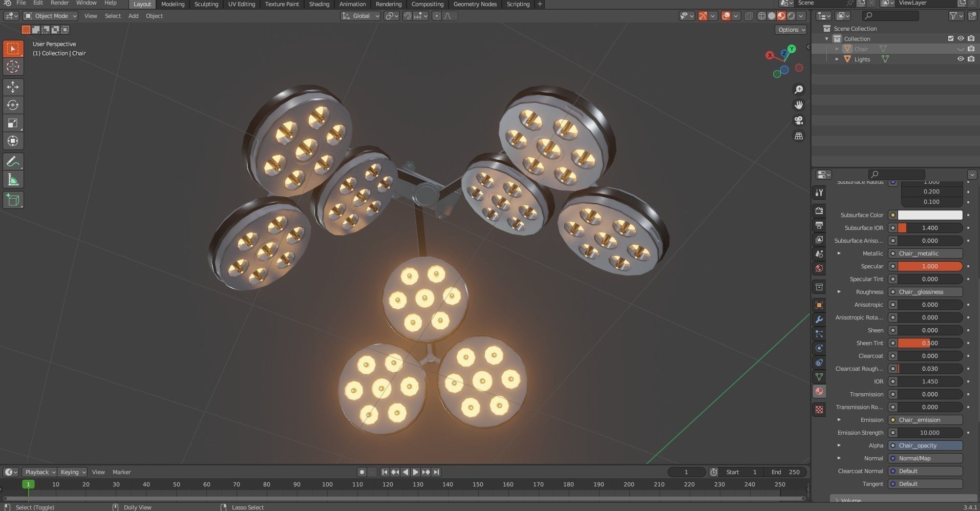Open the Object Data properties tab
The width and height of the screenshot is (980, 511).
819,377
